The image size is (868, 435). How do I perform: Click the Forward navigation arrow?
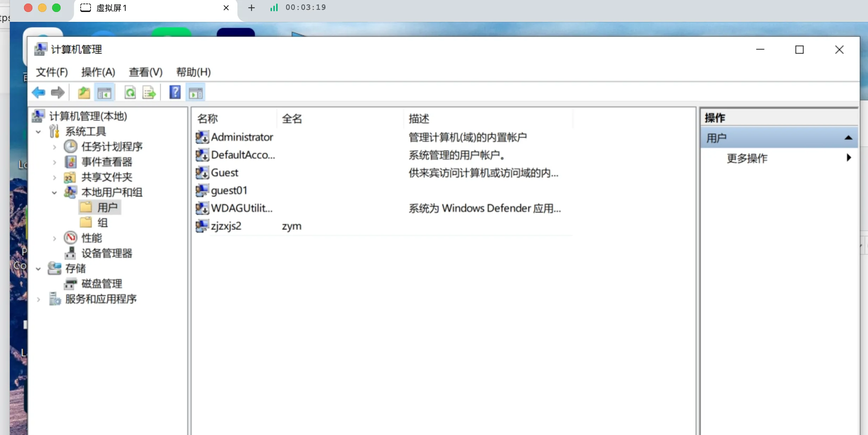pyautogui.click(x=57, y=92)
